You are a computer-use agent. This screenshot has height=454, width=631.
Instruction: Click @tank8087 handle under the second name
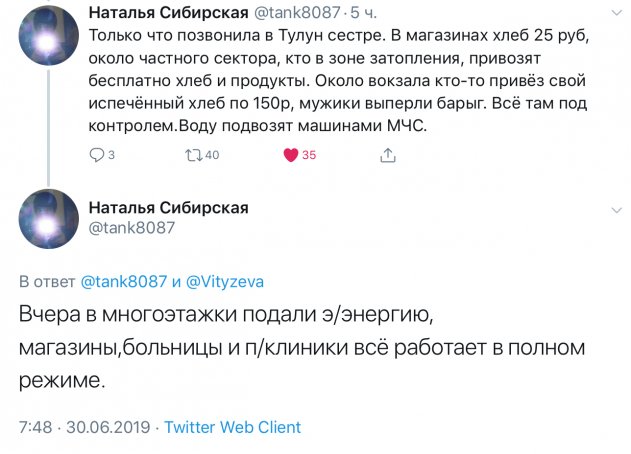[132, 228]
